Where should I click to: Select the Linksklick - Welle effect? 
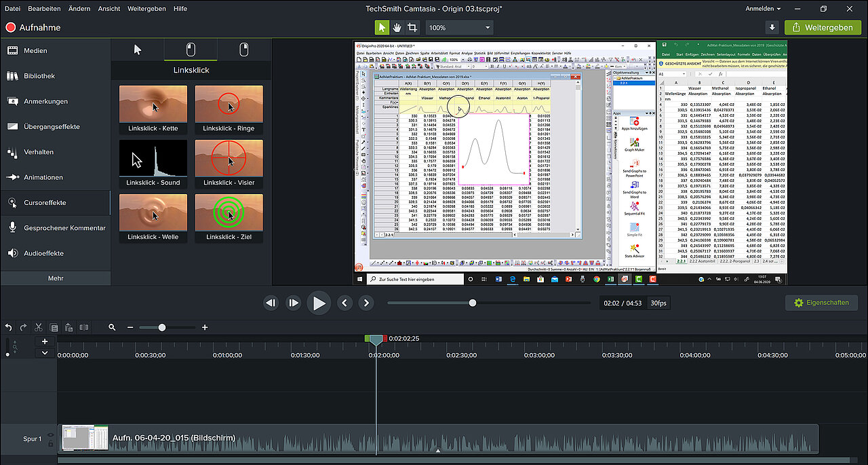153,218
